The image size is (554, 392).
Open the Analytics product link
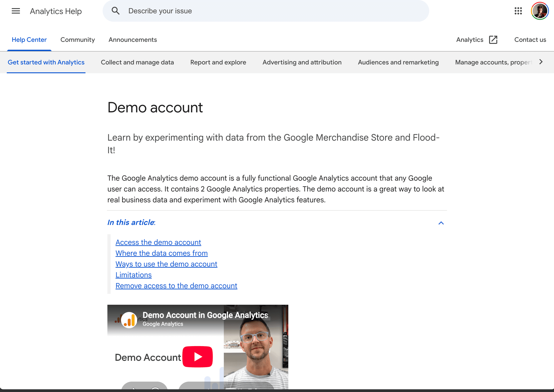pos(470,40)
